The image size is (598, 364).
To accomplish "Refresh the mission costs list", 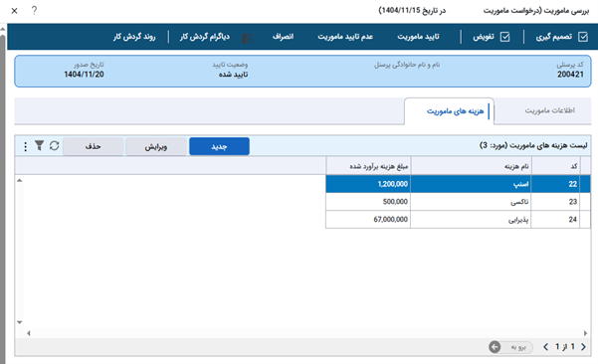I will pyautogui.click(x=54, y=145).
